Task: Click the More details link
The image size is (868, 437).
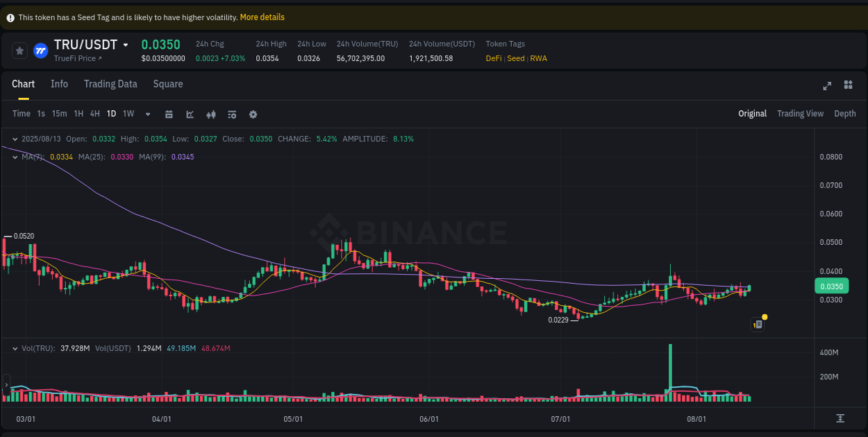Action: (x=262, y=17)
